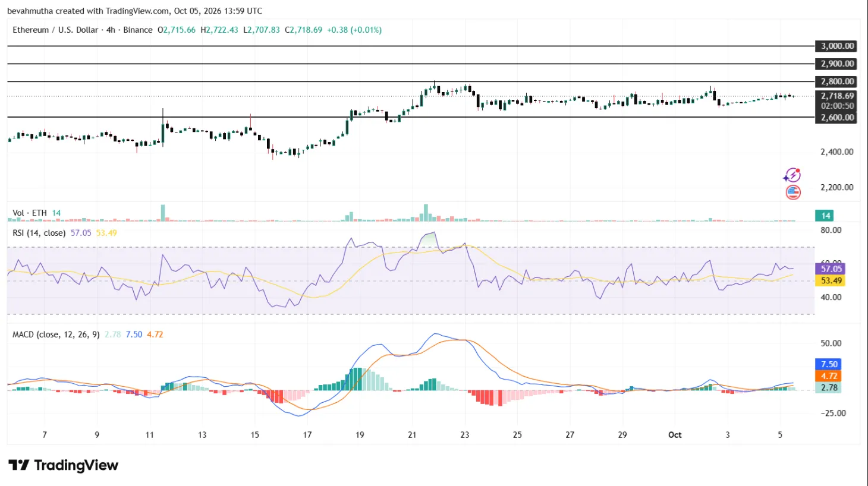Click the date label 15 on time axis
868x486 pixels.
pos(254,435)
